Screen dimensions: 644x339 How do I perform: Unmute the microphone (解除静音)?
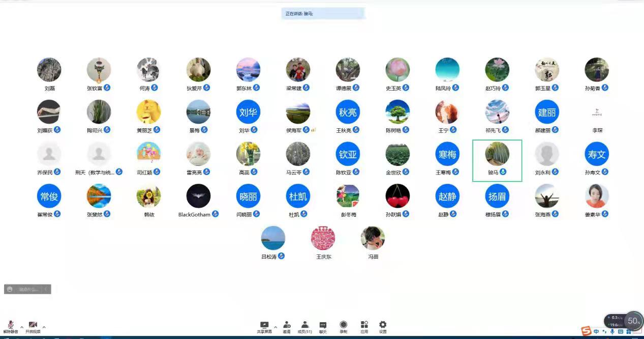[10, 326]
